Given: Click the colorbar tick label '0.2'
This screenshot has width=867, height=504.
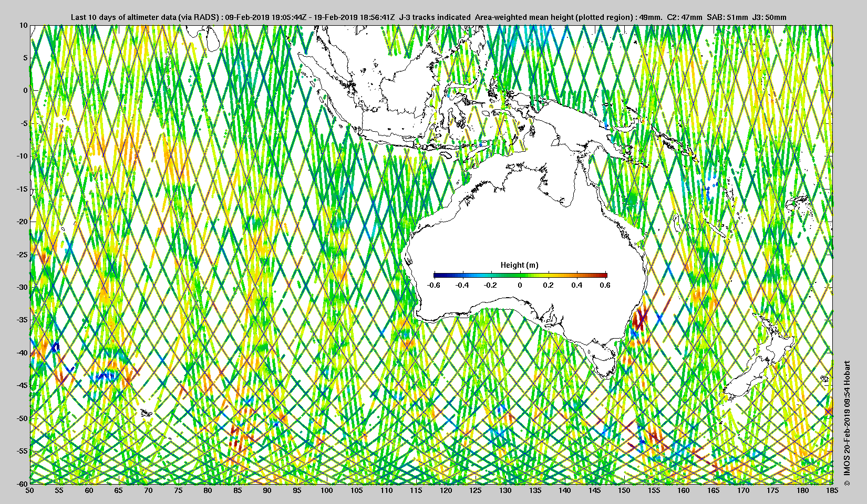Looking at the screenshot, I should (x=549, y=285).
